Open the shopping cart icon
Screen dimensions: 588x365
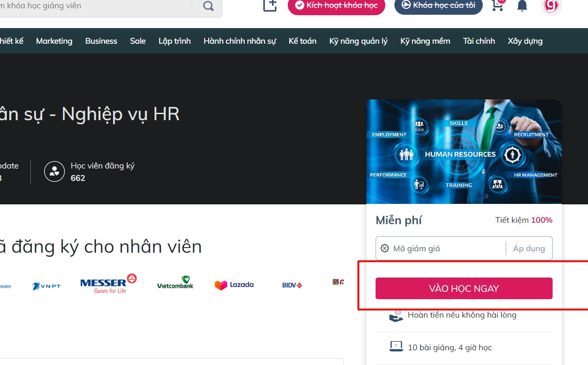497,5
